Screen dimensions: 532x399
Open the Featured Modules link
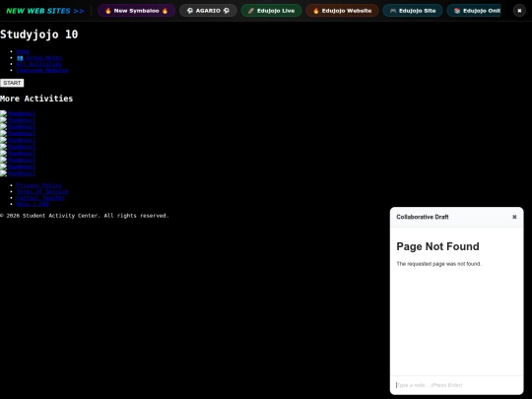click(42, 70)
